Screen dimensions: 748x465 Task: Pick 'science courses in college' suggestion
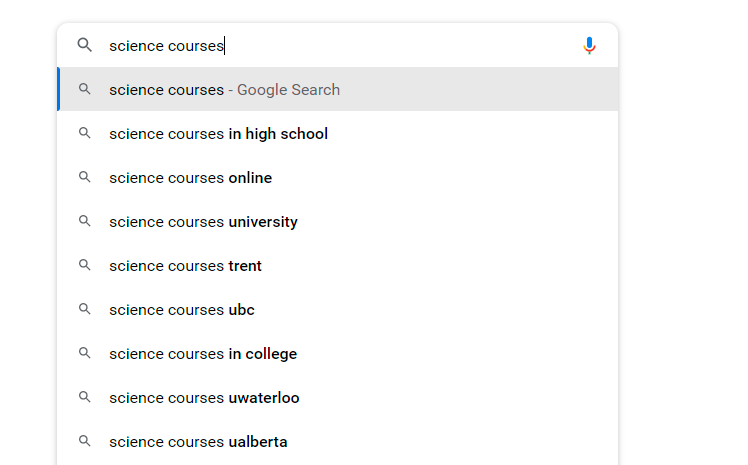[203, 354]
